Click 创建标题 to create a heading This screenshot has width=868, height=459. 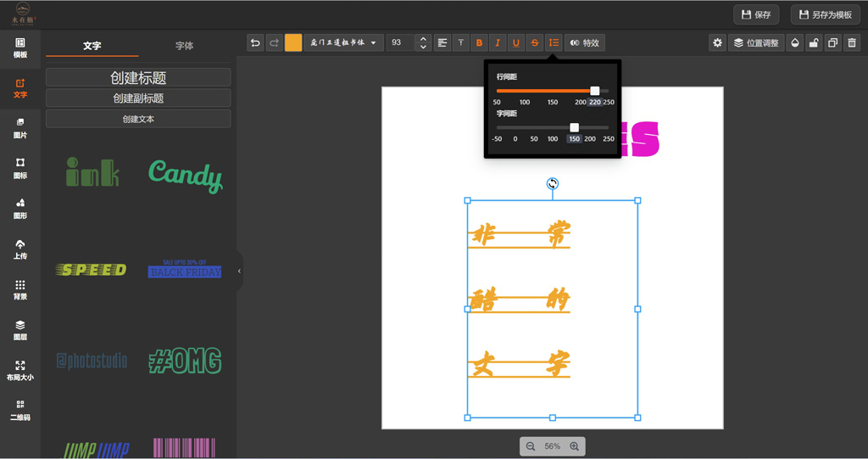pyautogui.click(x=138, y=77)
